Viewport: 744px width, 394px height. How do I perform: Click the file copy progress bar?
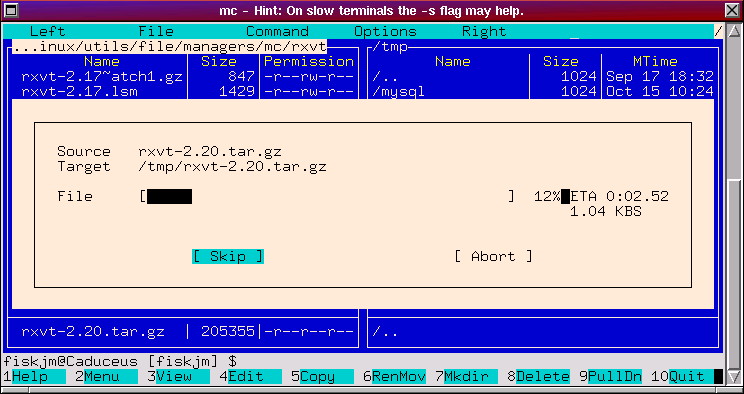tap(327, 196)
